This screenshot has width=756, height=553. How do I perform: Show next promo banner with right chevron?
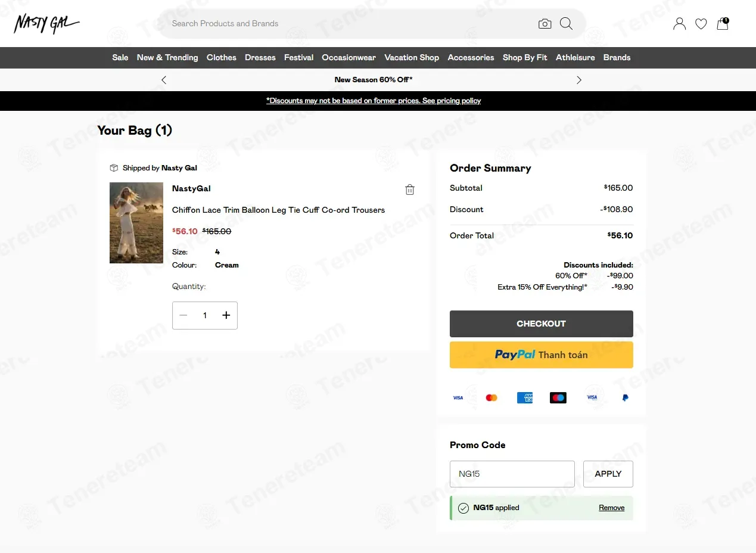coord(579,80)
